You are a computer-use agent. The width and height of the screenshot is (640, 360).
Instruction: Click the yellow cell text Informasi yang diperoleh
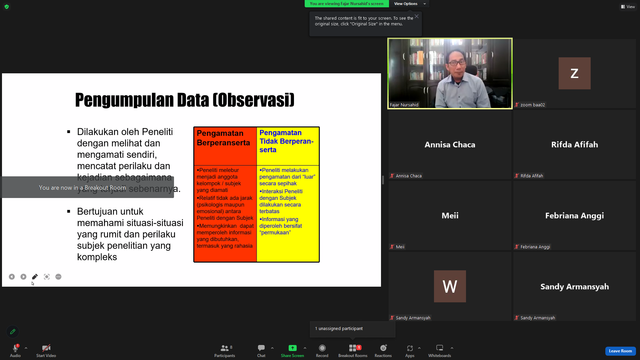[x=281, y=226]
